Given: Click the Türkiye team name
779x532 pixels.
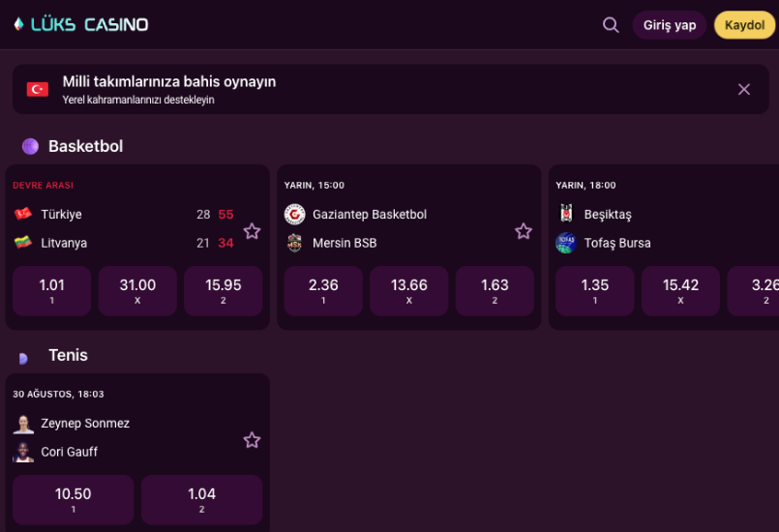Looking at the screenshot, I should point(61,215).
